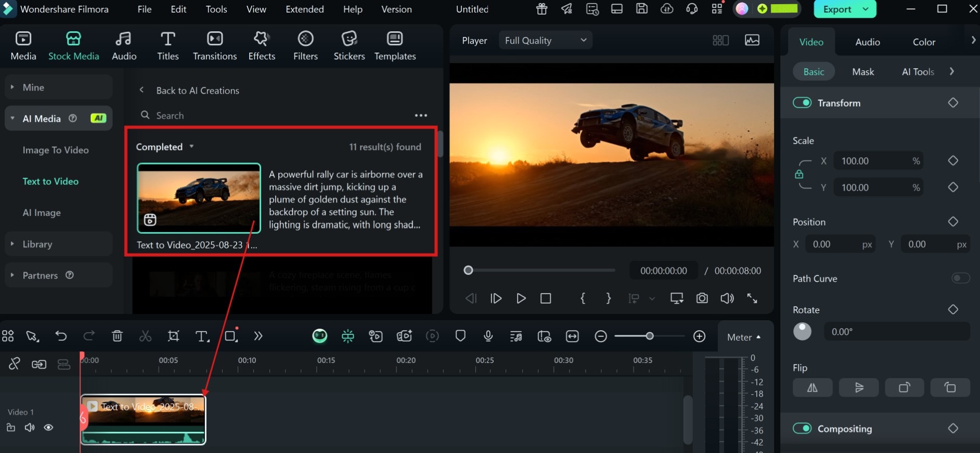980x453 pixels.
Task: Add keyframe for Rotate
Action: (x=952, y=309)
